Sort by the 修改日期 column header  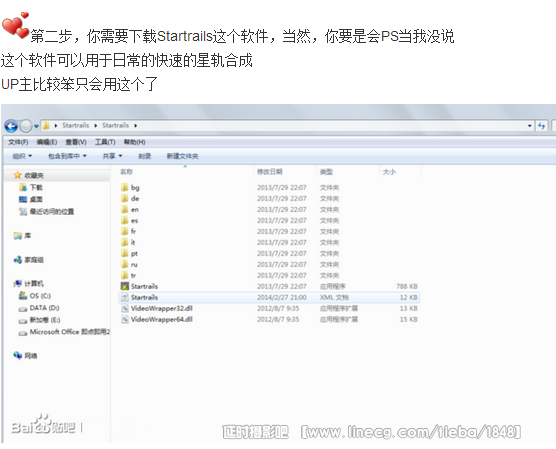(x=269, y=172)
